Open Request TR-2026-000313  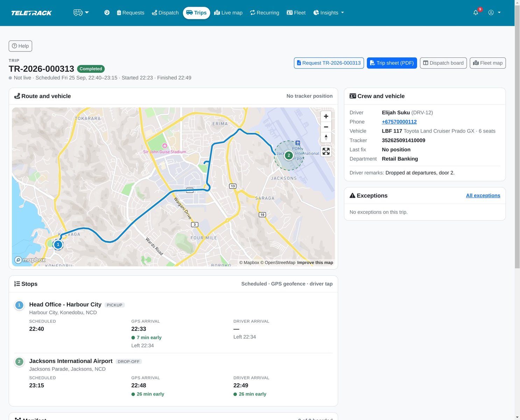coord(329,63)
